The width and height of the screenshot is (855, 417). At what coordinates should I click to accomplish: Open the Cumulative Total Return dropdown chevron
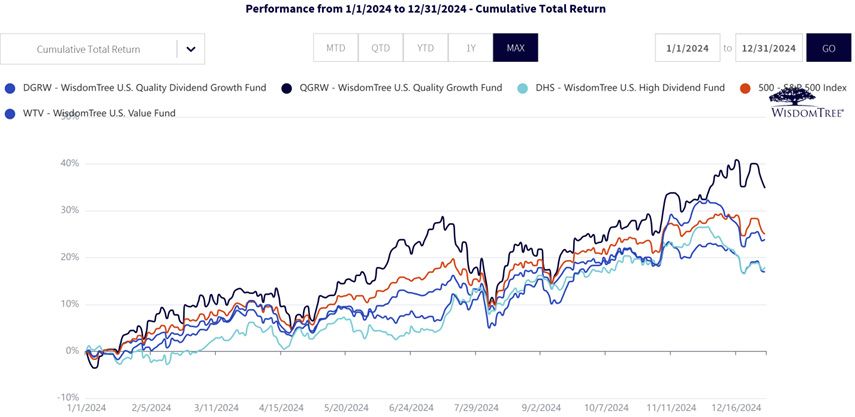click(190, 49)
